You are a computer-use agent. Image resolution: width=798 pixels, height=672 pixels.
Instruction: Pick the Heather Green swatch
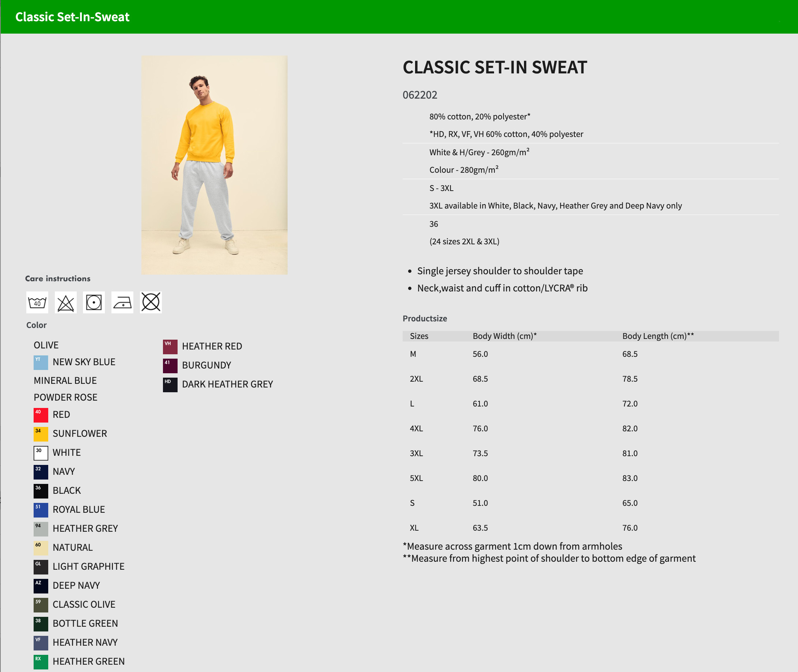click(41, 662)
